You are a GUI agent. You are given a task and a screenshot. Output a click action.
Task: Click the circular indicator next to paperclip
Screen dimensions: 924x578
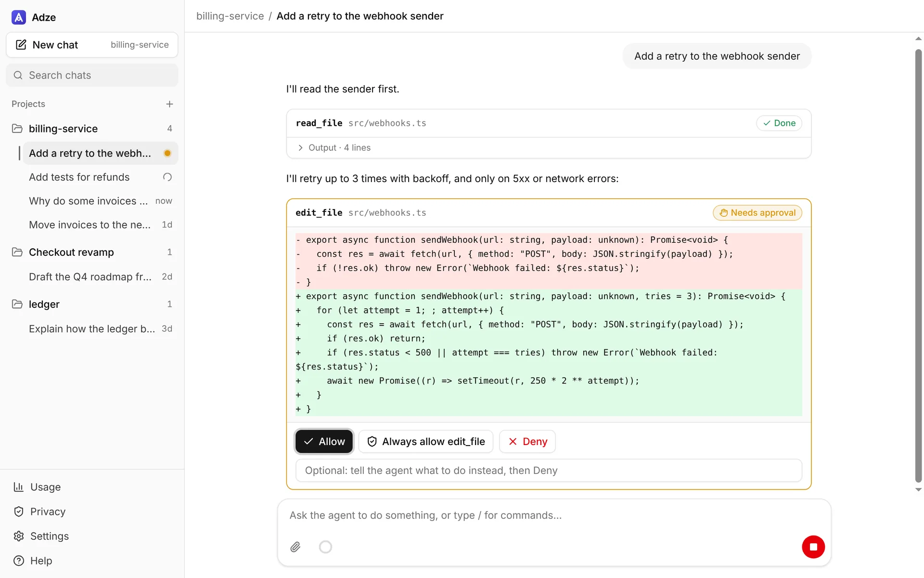325,547
